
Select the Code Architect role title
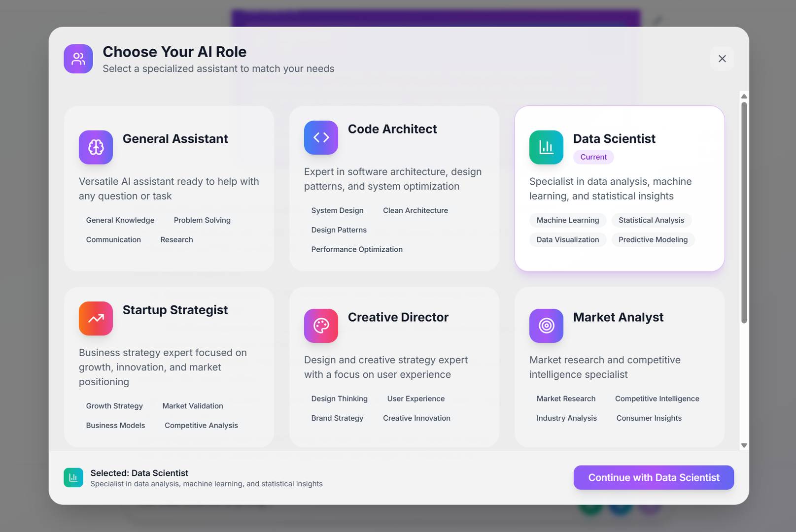(x=392, y=129)
